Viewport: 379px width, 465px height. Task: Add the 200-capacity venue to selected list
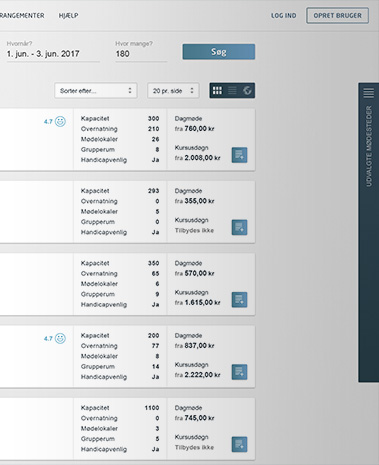pos(239,372)
